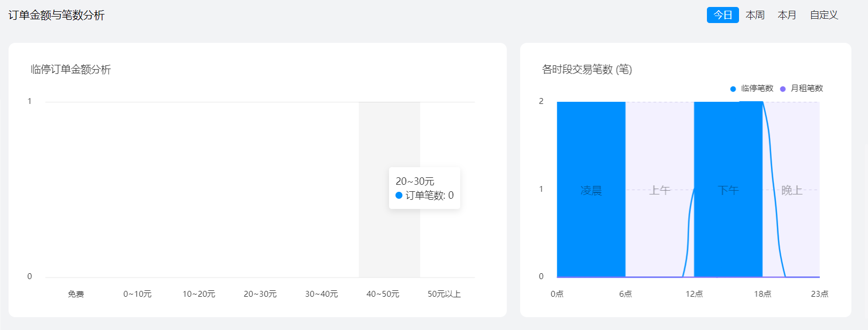Click the 上午 time period area

(x=659, y=190)
